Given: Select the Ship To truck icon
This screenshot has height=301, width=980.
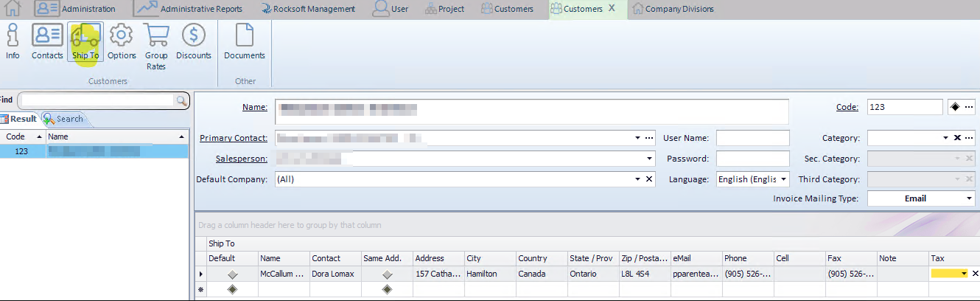Looking at the screenshot, I should (x=85, y=41).
